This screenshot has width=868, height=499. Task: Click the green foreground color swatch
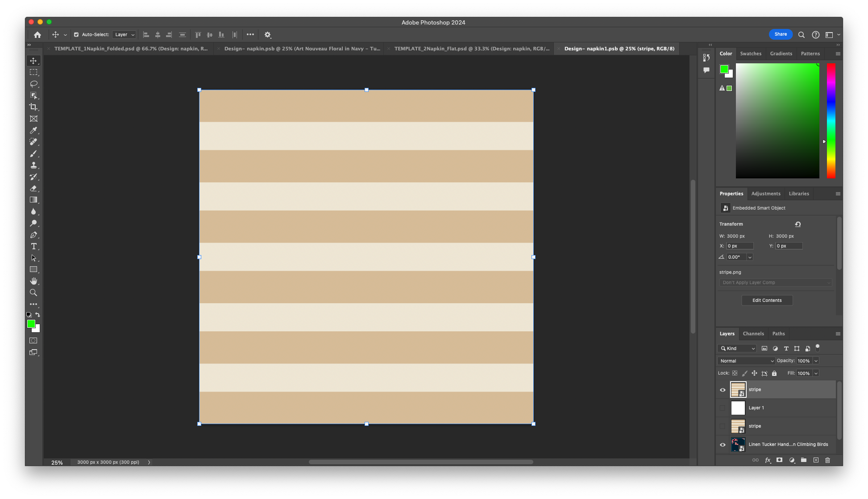(31, 324)
